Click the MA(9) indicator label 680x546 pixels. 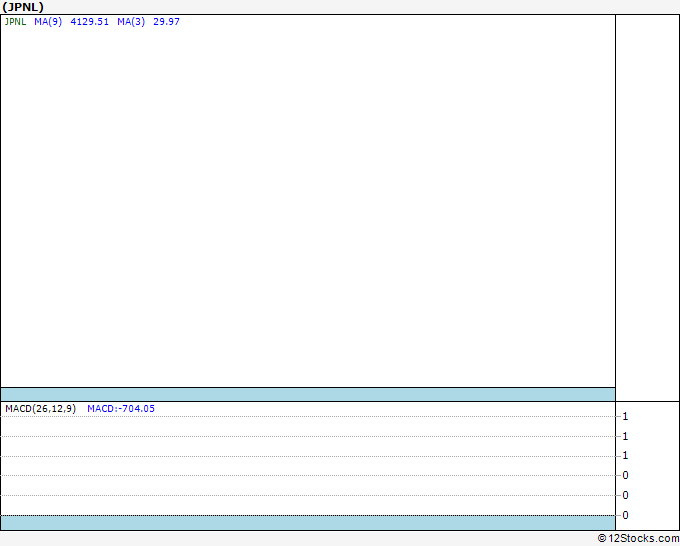[x=48, y=22]
